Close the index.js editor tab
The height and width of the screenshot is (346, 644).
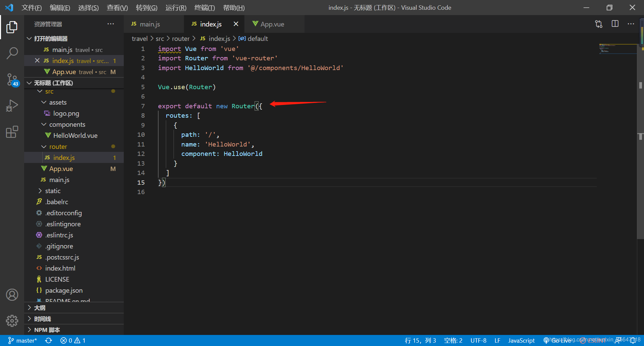point(236,24)
